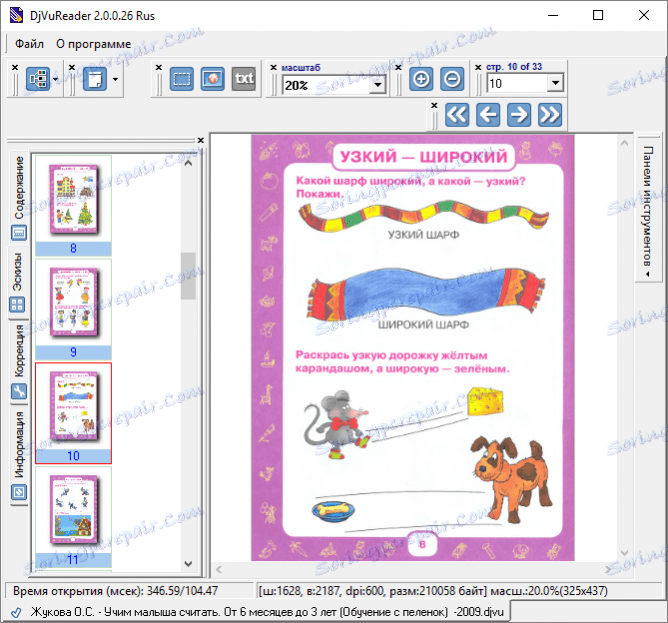668x623 pixels.
Task: Go to the next page arrow
Action: tap(519, 115)
